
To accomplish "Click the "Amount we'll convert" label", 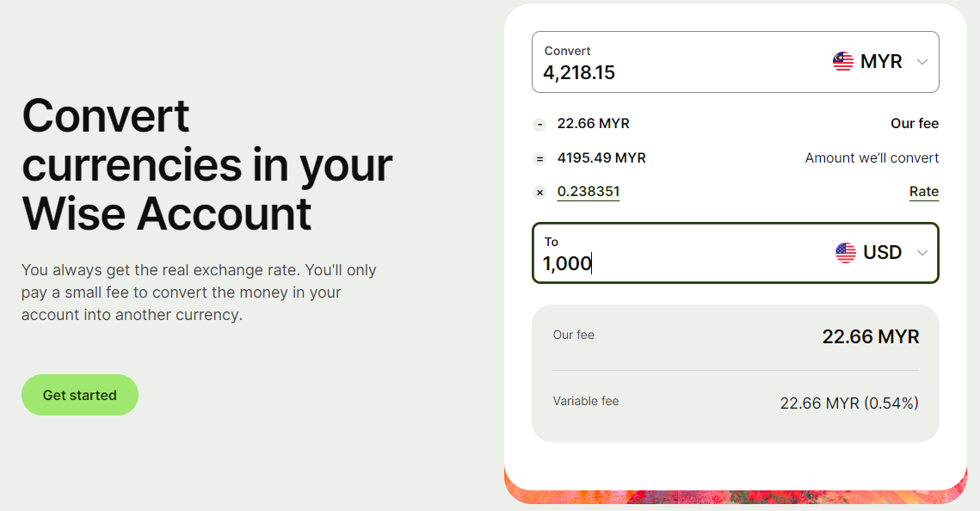I will 872,158.
